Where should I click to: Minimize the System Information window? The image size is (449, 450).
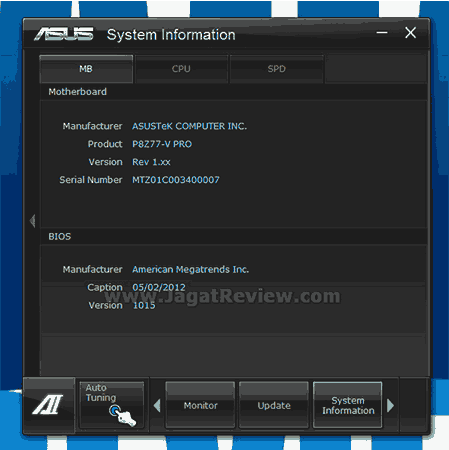coord(382,33)
